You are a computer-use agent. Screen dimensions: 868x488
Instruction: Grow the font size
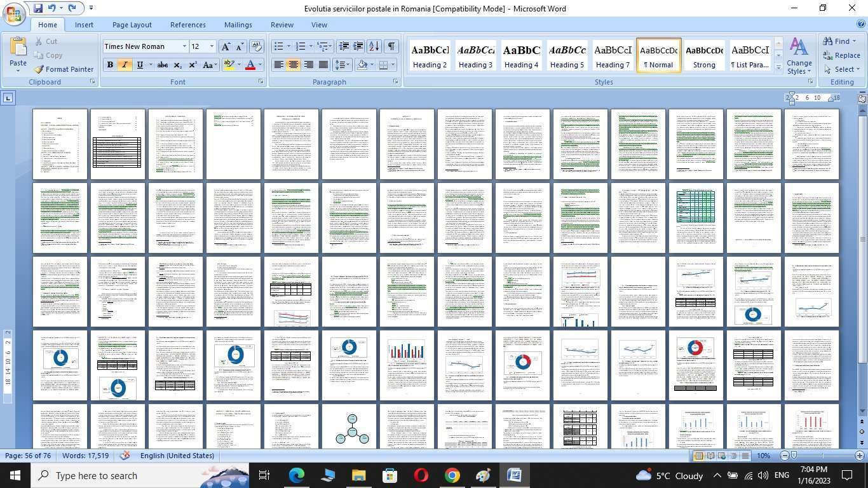pos(226,46)
